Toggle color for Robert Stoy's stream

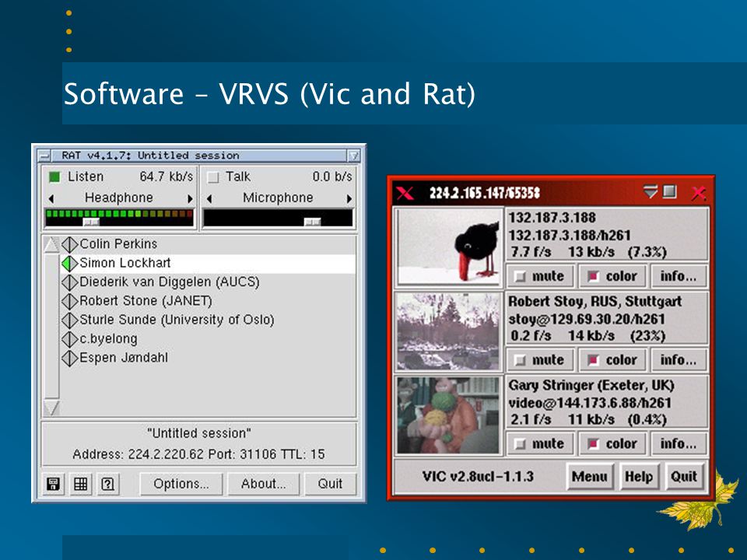point(612,360)
